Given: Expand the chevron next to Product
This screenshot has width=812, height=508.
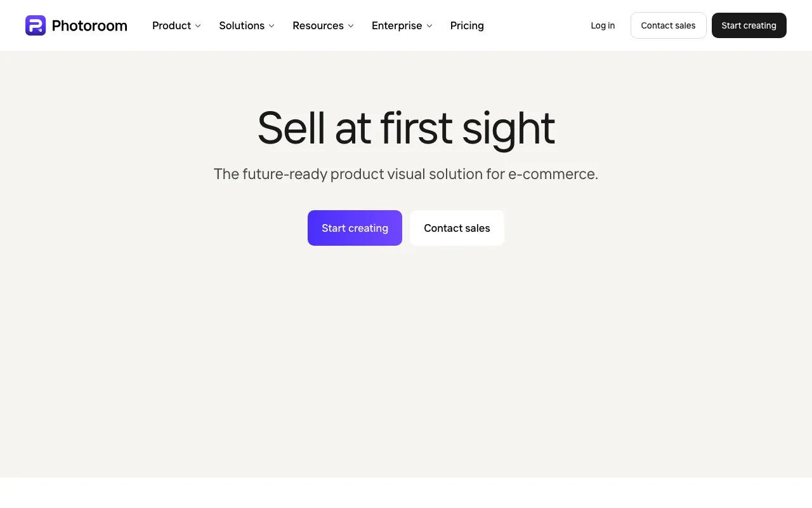Looking at the screenshot, I should 198,26.
